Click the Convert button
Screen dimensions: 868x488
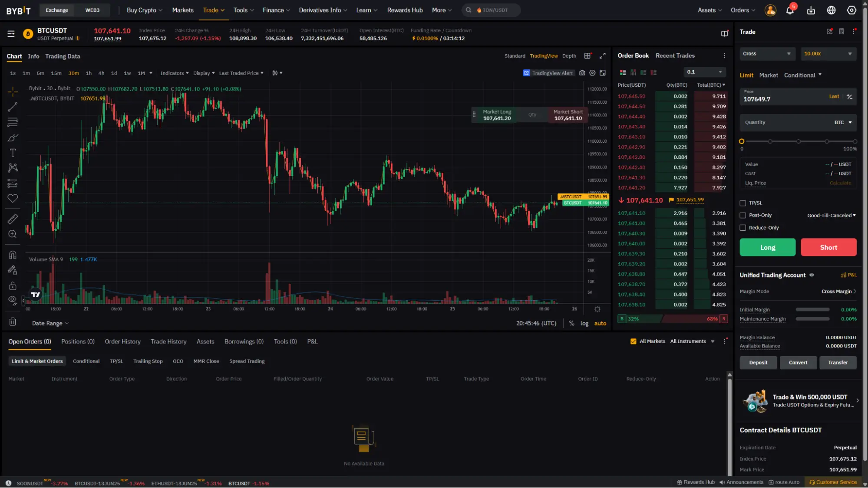[x=798, y=363]
